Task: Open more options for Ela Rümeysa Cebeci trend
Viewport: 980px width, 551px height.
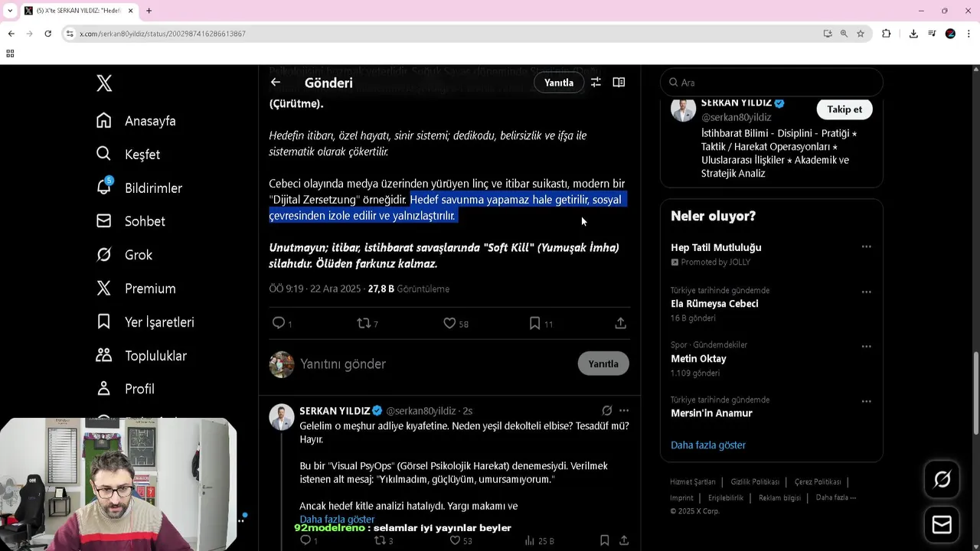Action: click(x=866, y=292)
